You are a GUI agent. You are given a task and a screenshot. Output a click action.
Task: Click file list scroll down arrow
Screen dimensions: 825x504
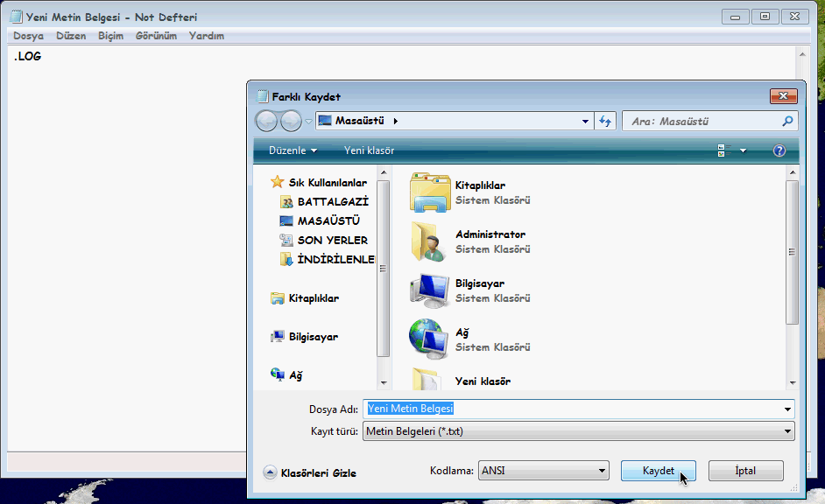click(793, 383)
